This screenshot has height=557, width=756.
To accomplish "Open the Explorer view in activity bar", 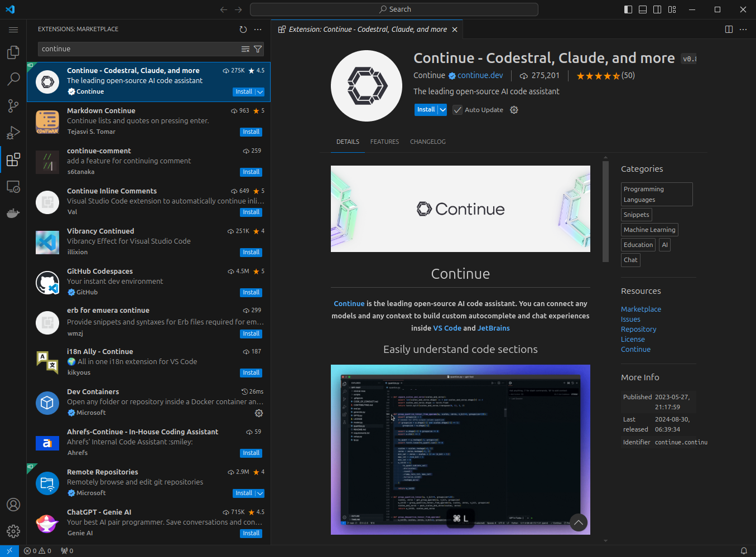I will [13, 52].
